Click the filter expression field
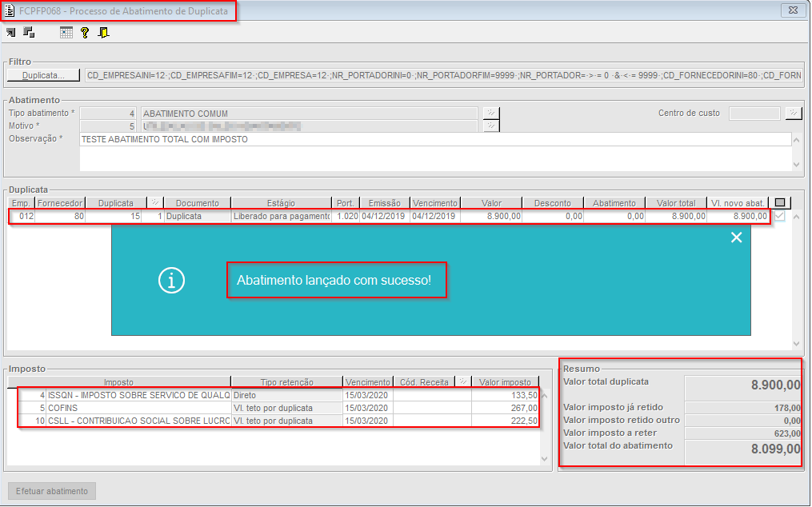 pos(444,75)
